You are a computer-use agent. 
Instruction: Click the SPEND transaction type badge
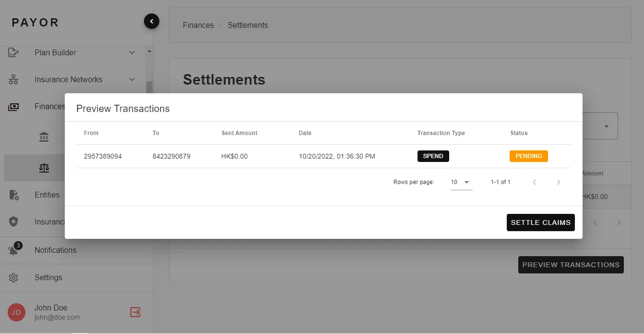click(x=433, y=156)
